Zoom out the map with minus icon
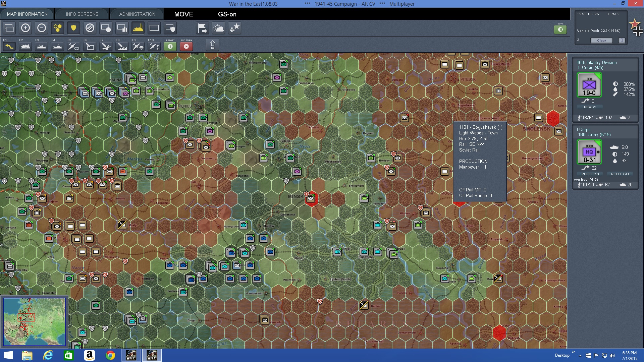This screenshot has height=362, width=644. [x=42, y=28]
